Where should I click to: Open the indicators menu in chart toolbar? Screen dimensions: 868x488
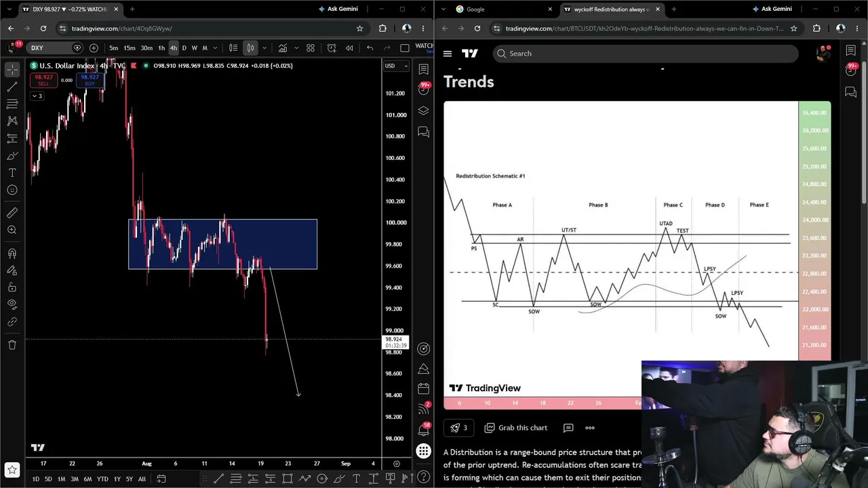[282, 48]
